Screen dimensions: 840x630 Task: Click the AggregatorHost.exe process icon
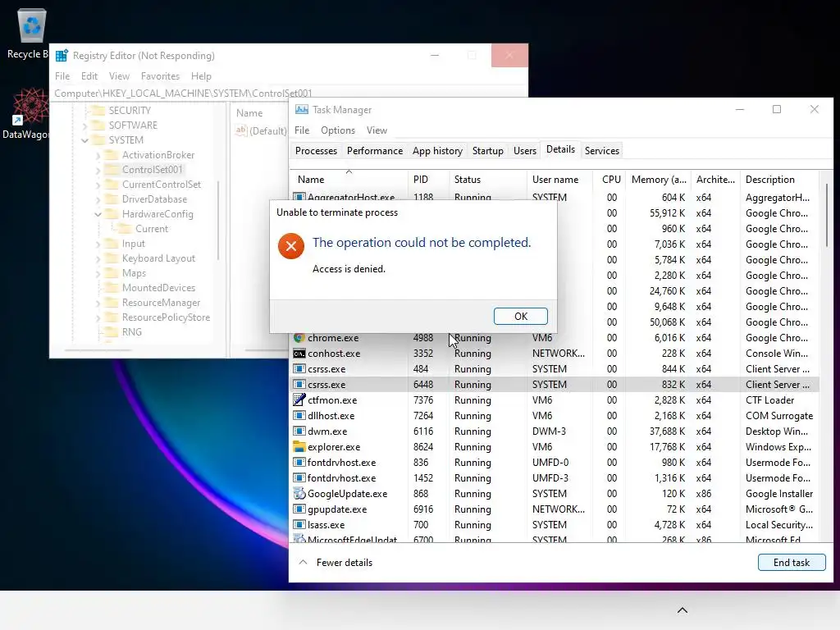tap(299, 197)
